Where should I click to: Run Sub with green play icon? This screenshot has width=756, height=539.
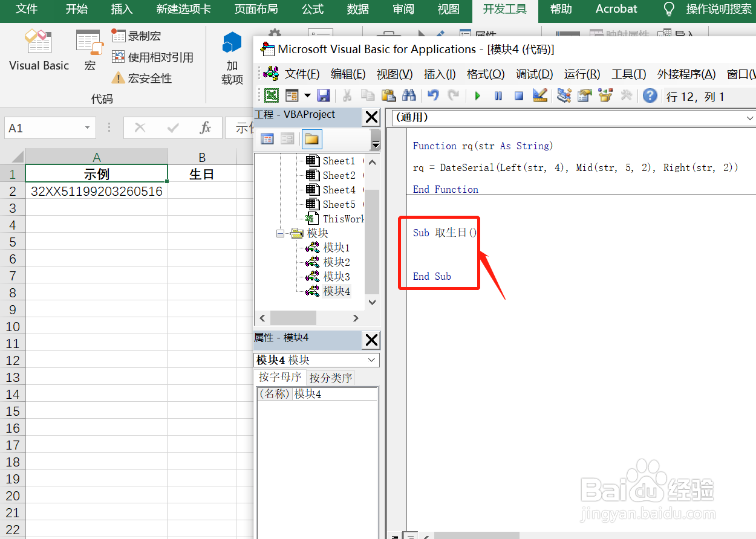click(x=478, y=95)
